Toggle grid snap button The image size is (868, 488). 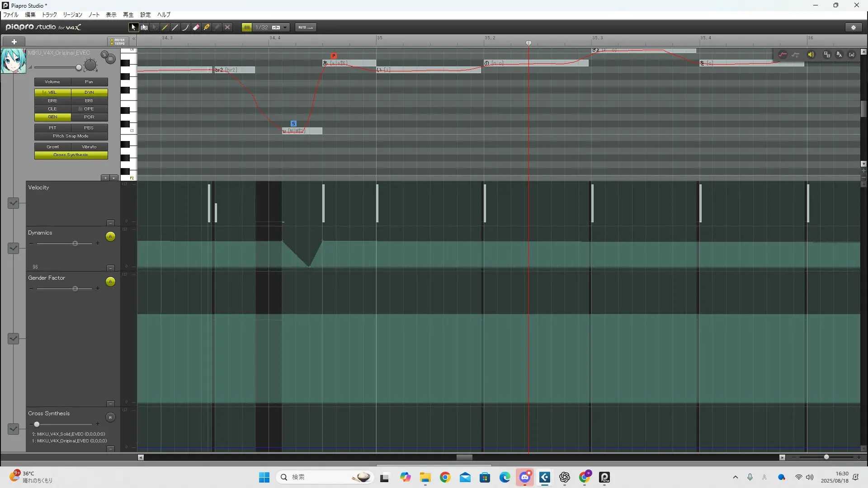click(x=247, y=28)
